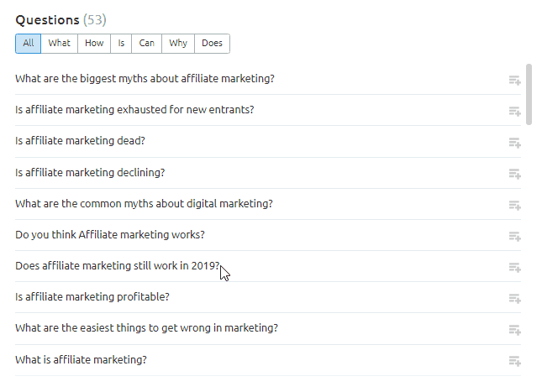Add 'Is affiliate marketing declining?' to list
This screenshot has height=392, width=542.
[x=515, y=174]
